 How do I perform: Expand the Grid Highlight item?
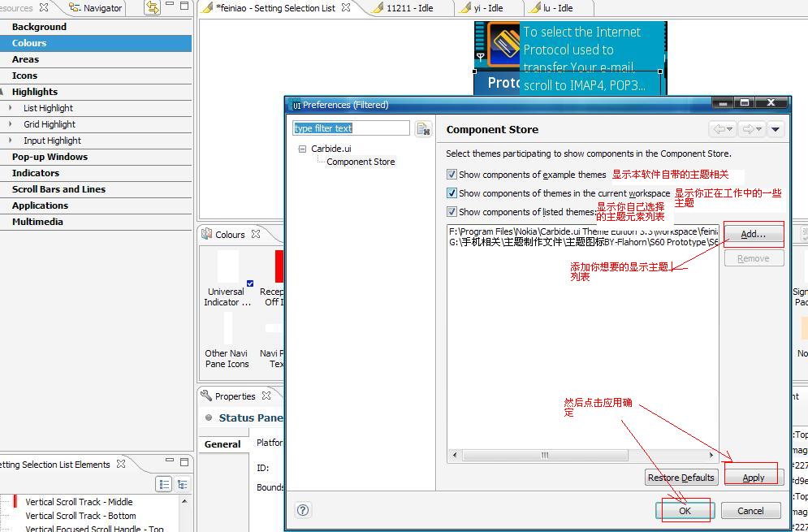(x=11, y=123)
